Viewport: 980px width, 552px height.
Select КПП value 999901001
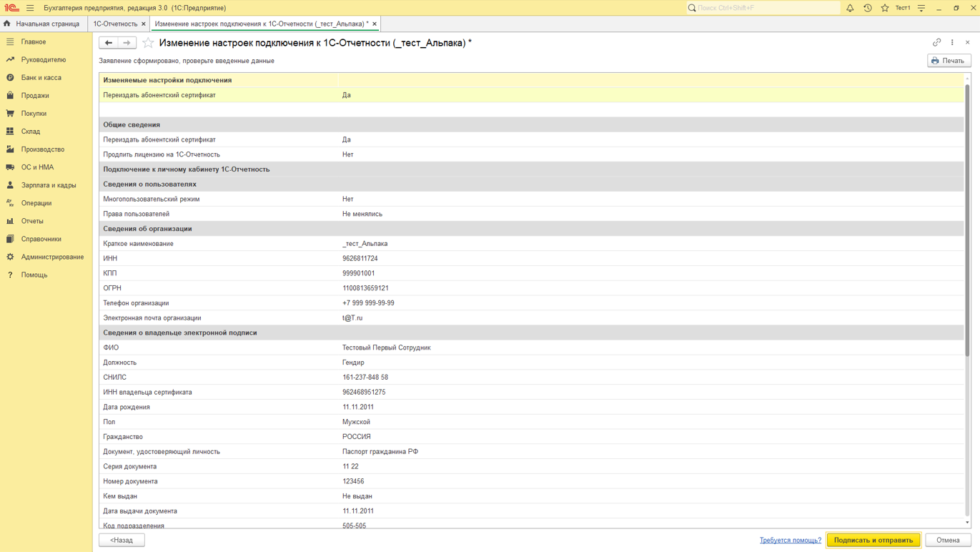tap(358, 273)
